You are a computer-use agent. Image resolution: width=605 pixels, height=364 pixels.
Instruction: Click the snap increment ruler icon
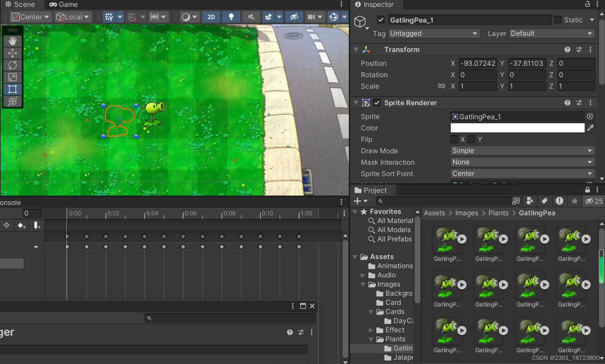[x=155, y=17]
